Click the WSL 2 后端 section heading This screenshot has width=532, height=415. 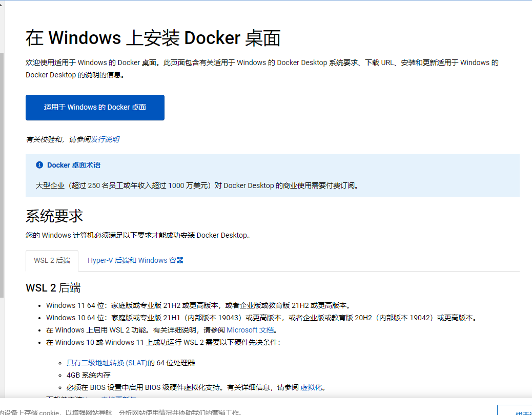[53, 288]
